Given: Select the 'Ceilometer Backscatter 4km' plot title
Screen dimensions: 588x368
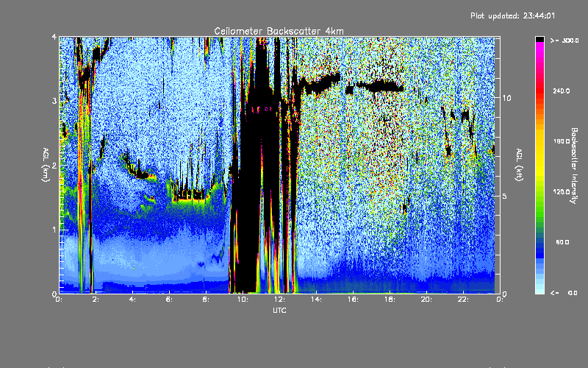Looking at the screenshot, I should tap(279, 31).
